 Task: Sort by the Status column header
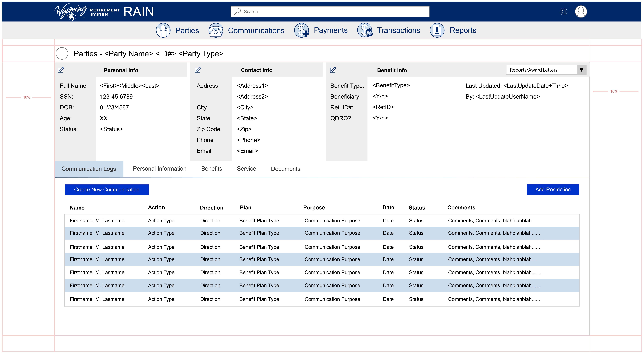(417, 208)
